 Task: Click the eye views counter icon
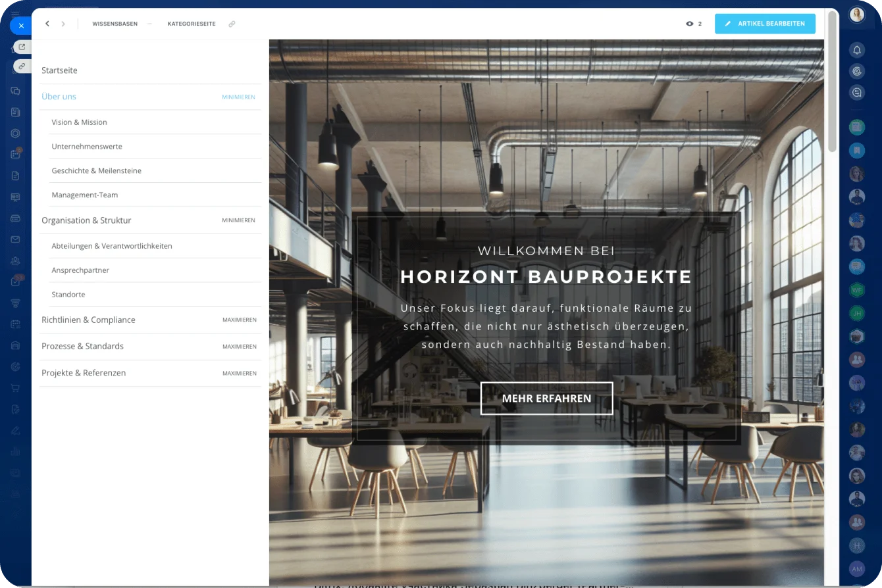689,24
